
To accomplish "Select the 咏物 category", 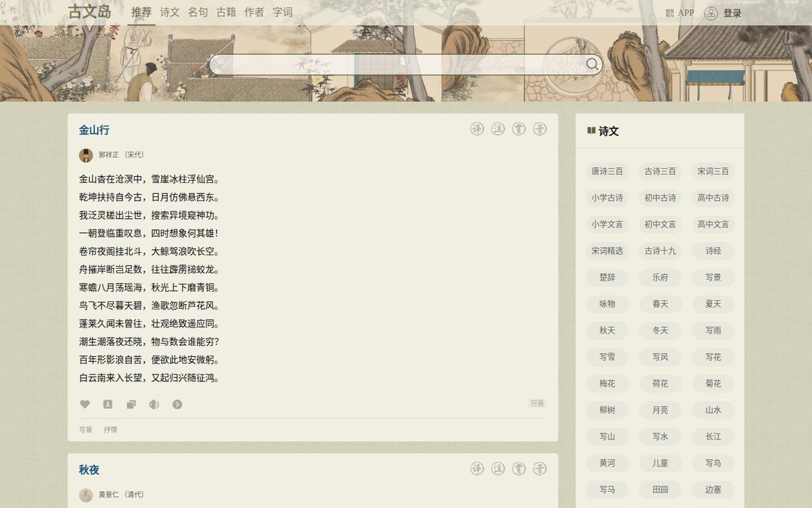I will [x=607, y=304].
